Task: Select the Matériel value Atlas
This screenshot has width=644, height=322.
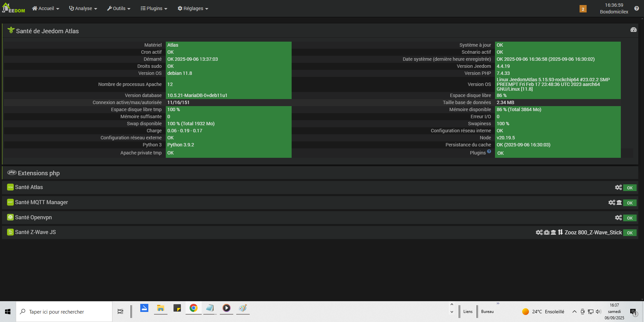Action: (x=173, y=45)
